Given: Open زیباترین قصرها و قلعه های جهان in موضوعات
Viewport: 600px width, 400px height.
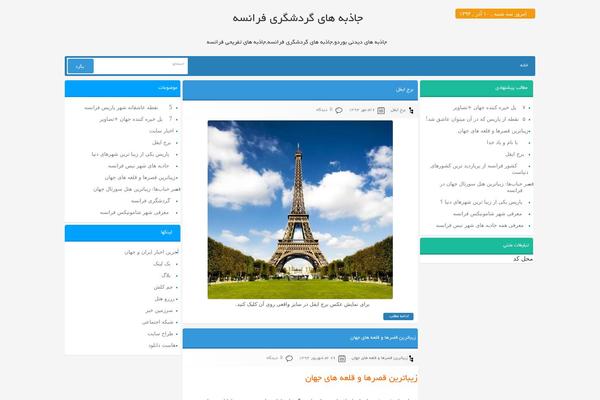Looking at the screenshot, I should [141, 178].
